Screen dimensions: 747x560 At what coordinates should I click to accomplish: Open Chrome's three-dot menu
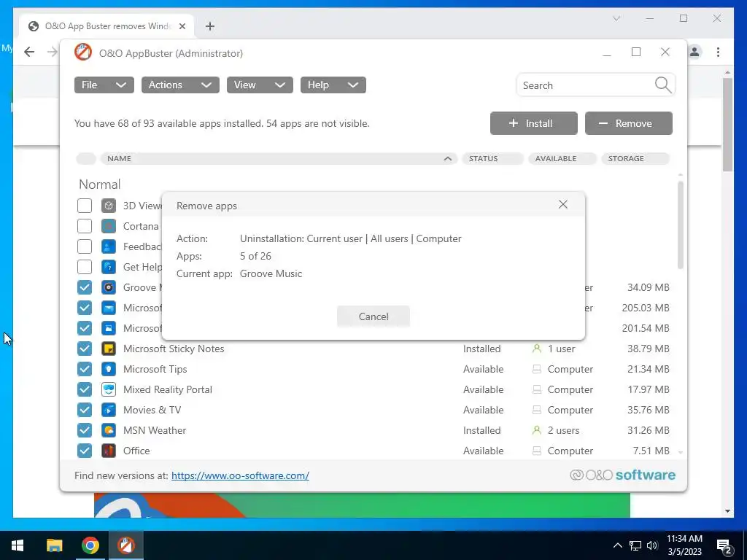(x=718, y=52)
